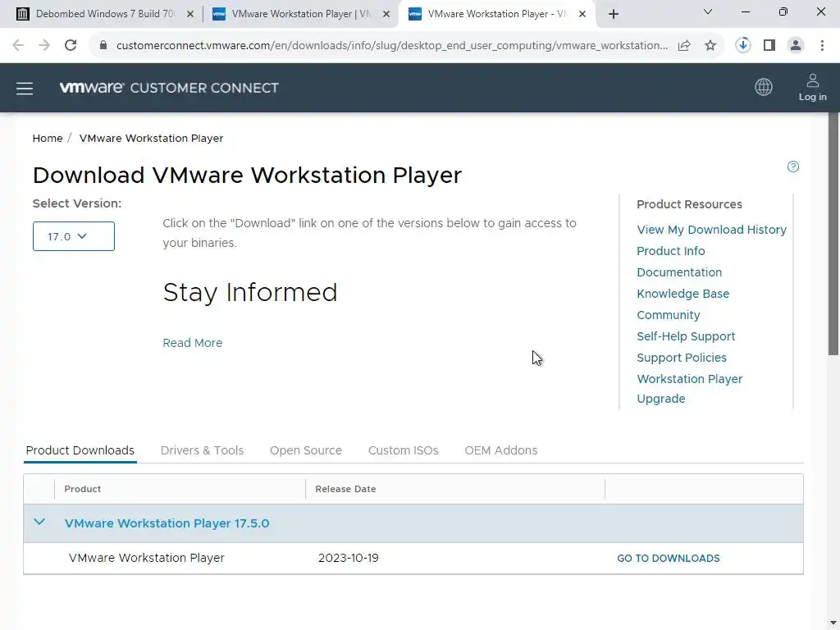Select the Drivers & Tools tab
This screenshot has height=630, width=840.
pyautogui.click(x=202, y=450)
